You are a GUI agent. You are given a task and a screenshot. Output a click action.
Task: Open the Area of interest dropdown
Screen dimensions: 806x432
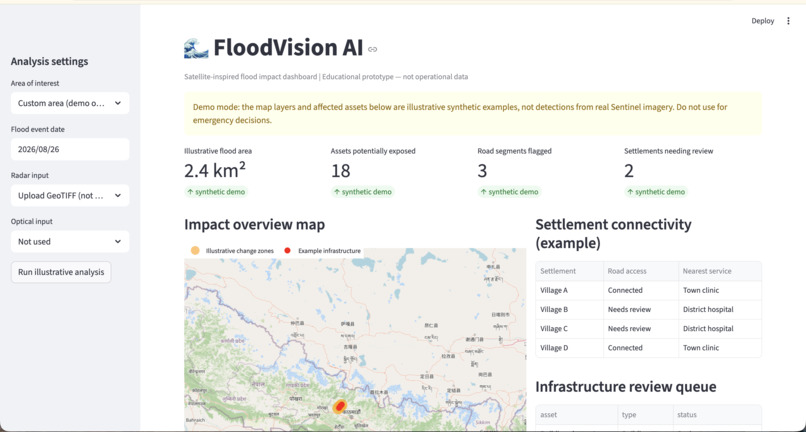(70, 103)
